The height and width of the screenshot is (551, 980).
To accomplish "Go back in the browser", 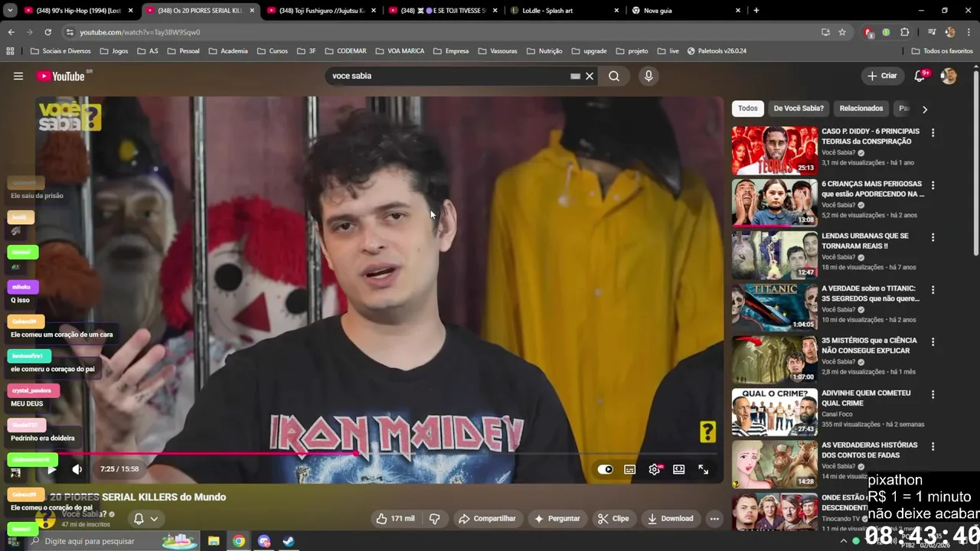I will point(11,32).
